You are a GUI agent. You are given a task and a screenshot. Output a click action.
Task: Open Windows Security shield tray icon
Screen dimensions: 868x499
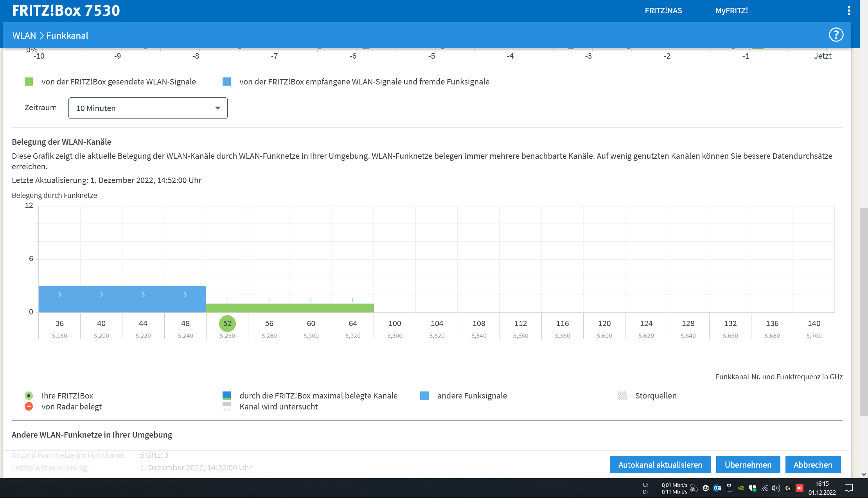point(752,488)
